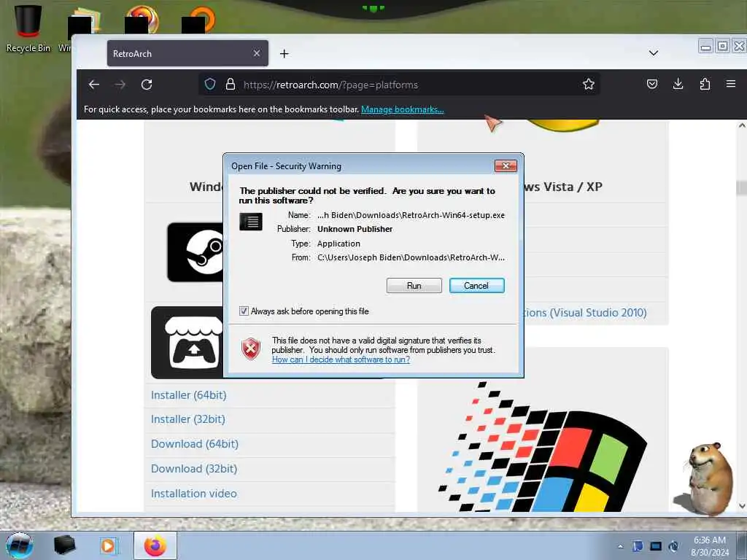Go back in Firefox using back arrow
Viewport: 747px width, 560px height.
tap(94, 85)
